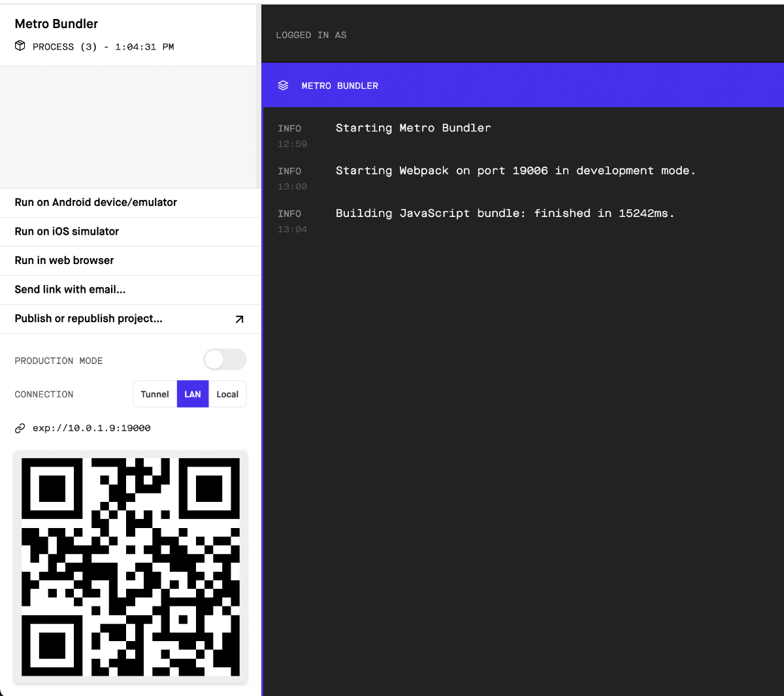Click the 13:00 log timestamp
Viewport: 784px width, 696px height.
[x=292, y=187]
